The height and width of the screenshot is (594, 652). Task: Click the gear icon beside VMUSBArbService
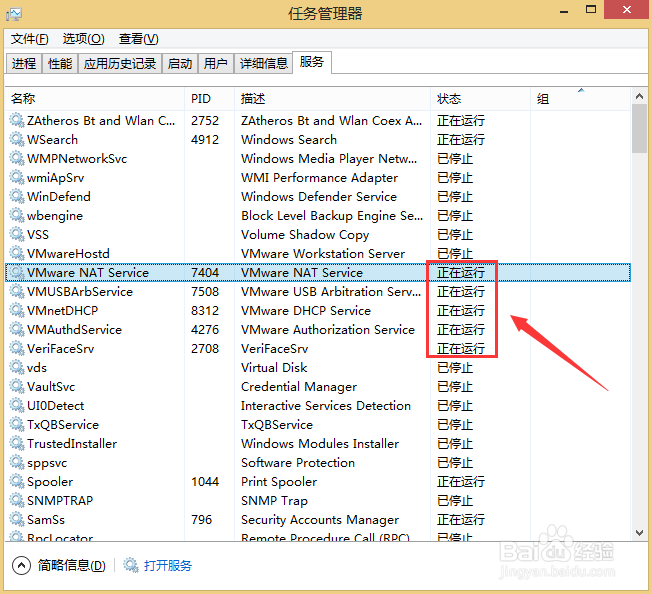click(x=17, y=291)
